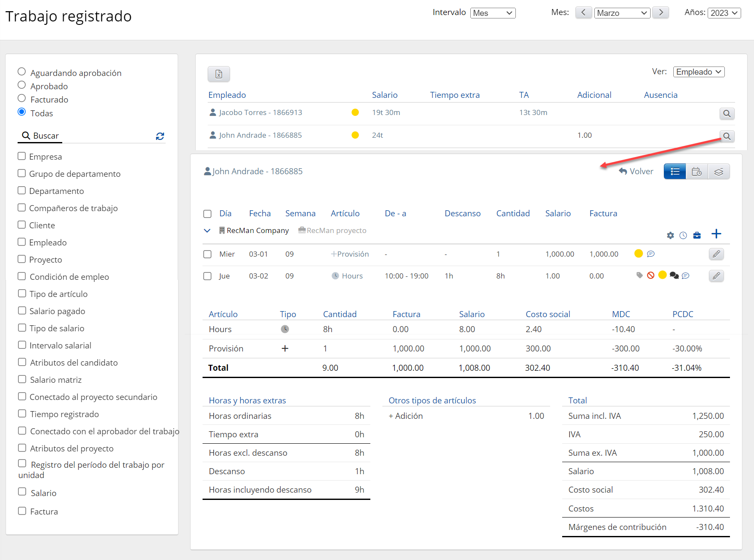Sort by the Fecha column header
754x560 pixels.
pyautogui.click(x=260, y=213)
